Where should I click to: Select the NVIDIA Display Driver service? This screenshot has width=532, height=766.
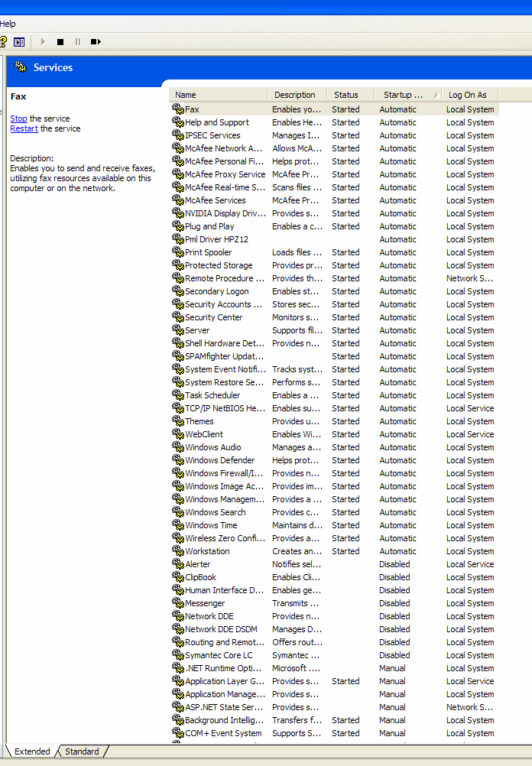[334, 213]
